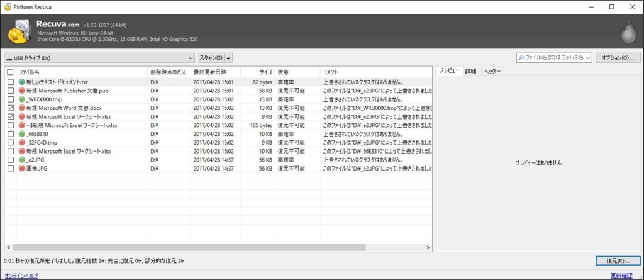644x280 pixels.
Task: Click the horizontal scrollbar thumb in file list
Action: pos(189,247)
